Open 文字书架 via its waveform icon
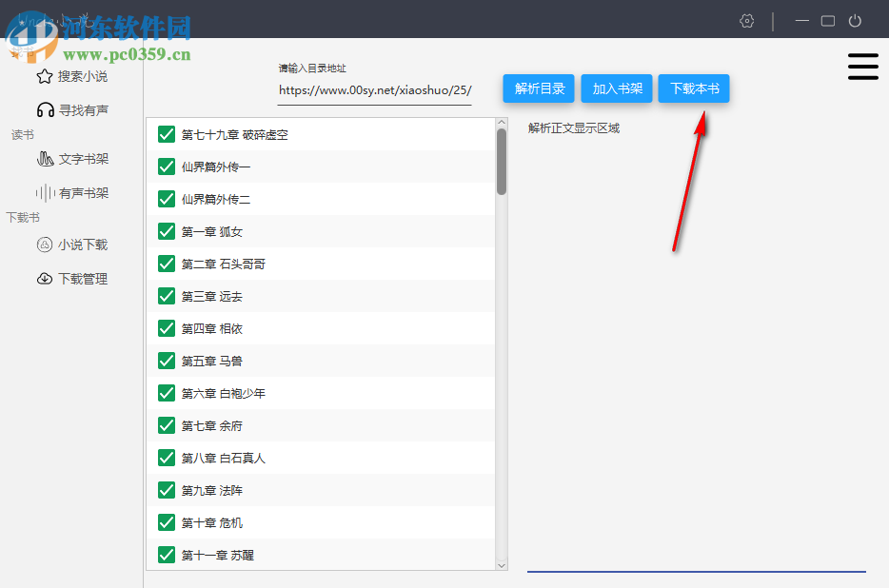This screenshot has width=889, height=588. point(48,158)
